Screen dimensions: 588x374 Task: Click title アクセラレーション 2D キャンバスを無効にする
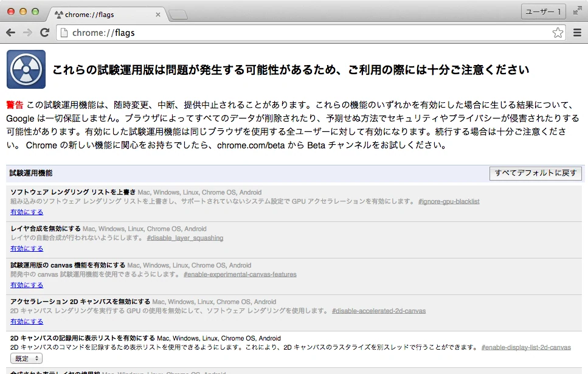point(80,301)
